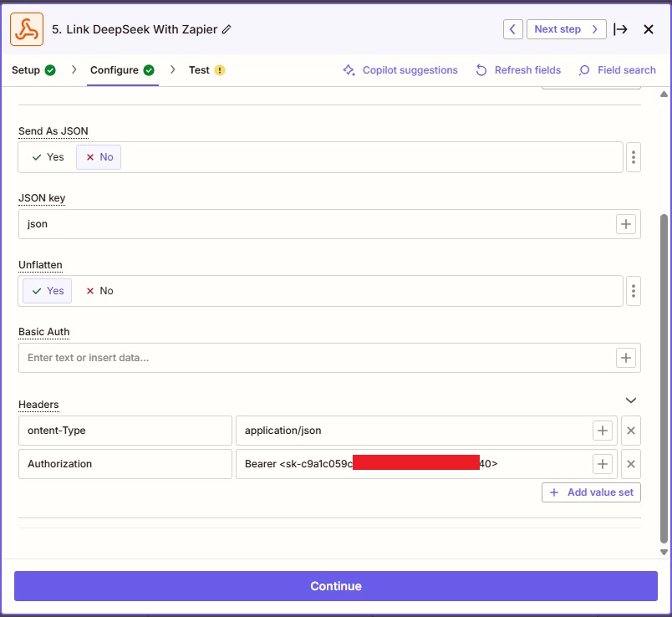Insert data into JSON key field

[626, 224]
